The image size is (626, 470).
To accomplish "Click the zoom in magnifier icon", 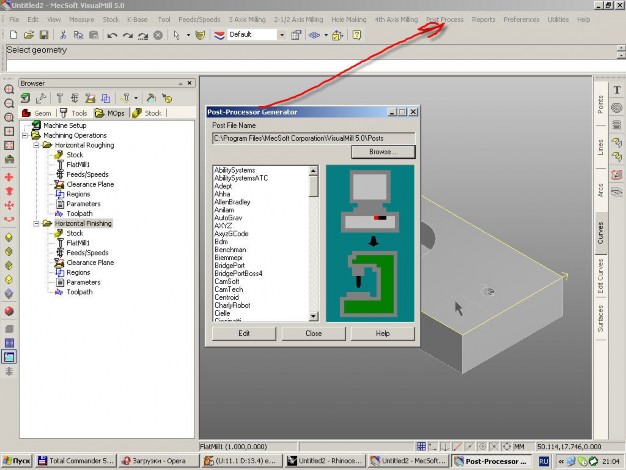I will (x=9, y=89).
